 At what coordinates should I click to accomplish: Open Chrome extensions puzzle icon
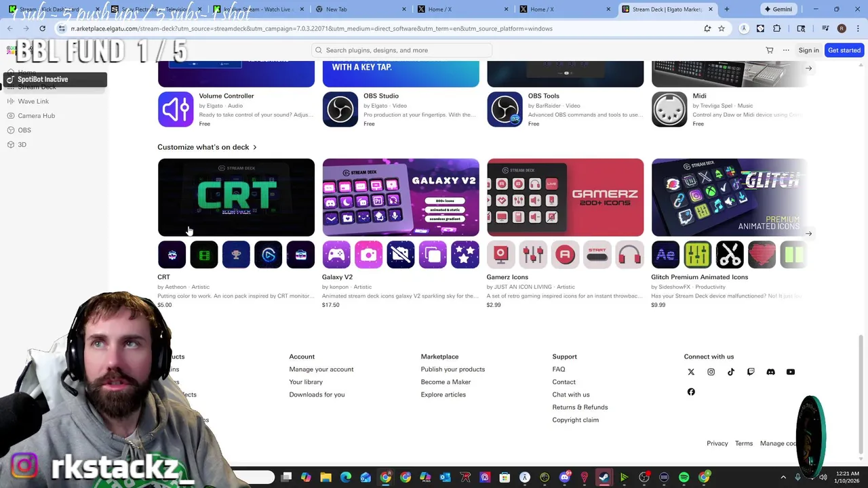point(777,28)
